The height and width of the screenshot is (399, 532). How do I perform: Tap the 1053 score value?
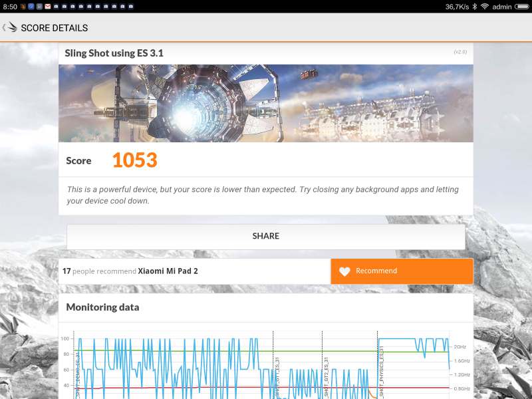pyautogui.click(x=134, y=160)
